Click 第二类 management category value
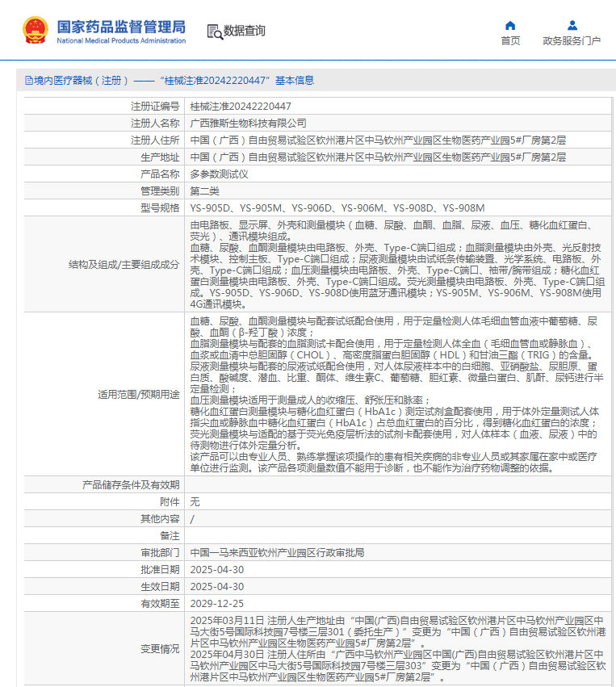 204,191
